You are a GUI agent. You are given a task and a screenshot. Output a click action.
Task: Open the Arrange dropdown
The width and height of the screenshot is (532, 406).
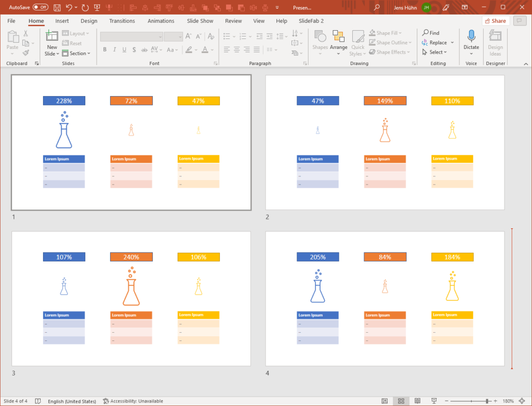pyautogui.click(x=338, y=43)
